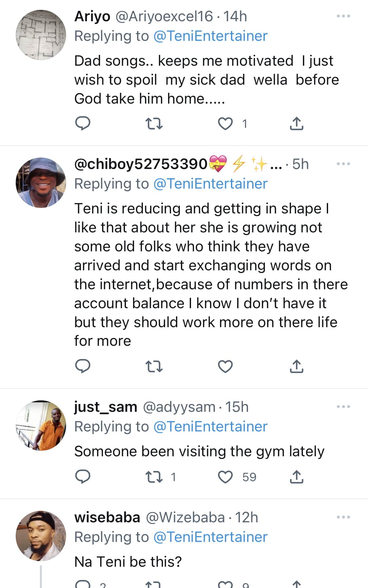This screenshot has width=368, height=588.
Task: Open @TeniEntertainer link in Ariyo's reply
Action: pyautogui.click(x=210, y=36)
